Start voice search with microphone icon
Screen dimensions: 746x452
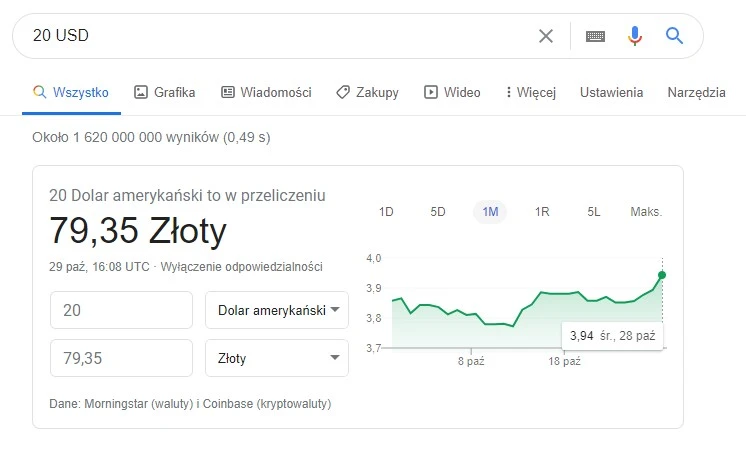point(635,36)
